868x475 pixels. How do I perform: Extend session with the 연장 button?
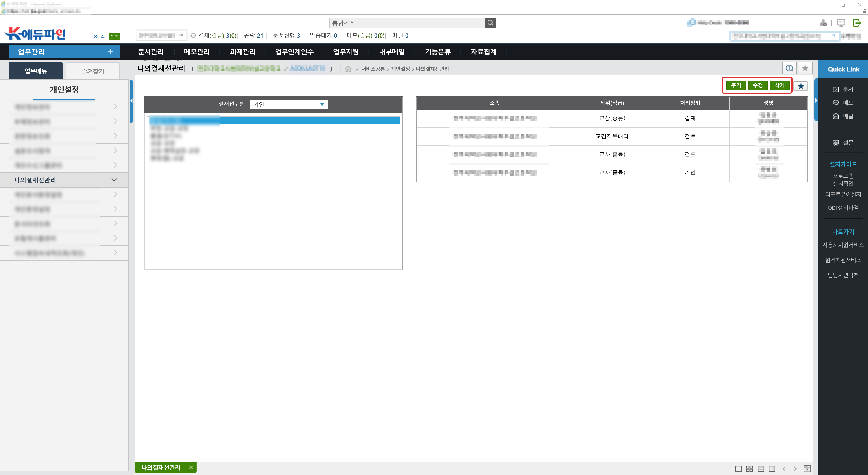tap(115, 37)
